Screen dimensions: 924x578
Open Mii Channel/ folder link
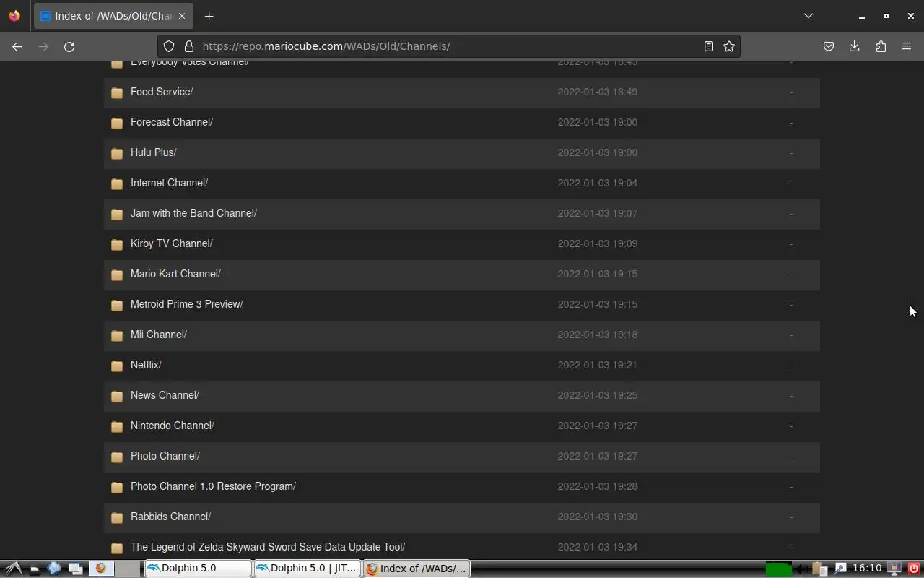pyautogui.click(x=159, y=335)
